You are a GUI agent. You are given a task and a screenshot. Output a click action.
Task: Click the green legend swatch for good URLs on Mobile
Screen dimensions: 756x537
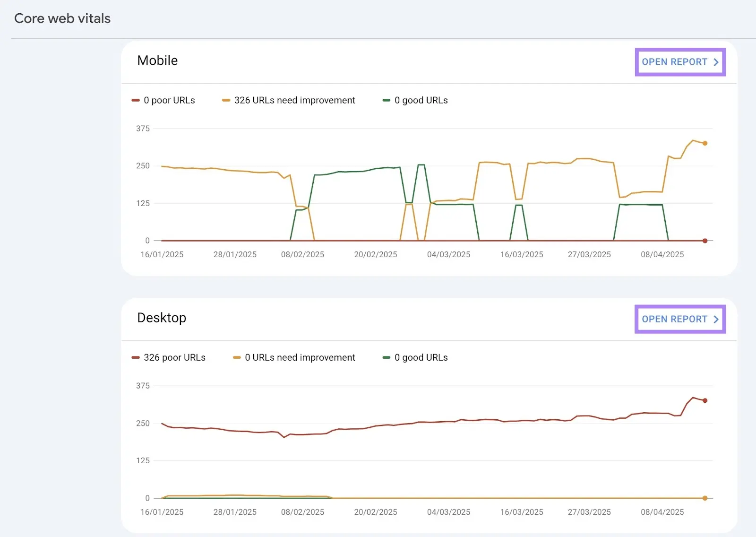coord(386,100)
